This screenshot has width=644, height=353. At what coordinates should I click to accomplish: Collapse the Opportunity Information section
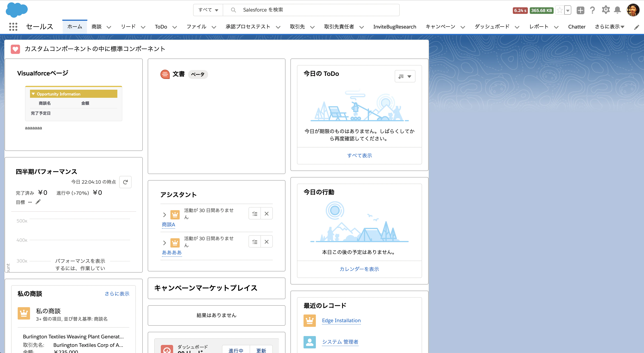click(x=33, y=94)
